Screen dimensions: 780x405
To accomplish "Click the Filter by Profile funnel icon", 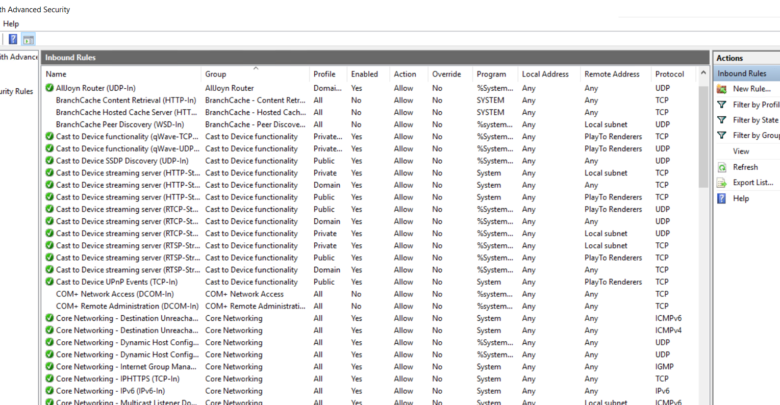I will [722, 104].
